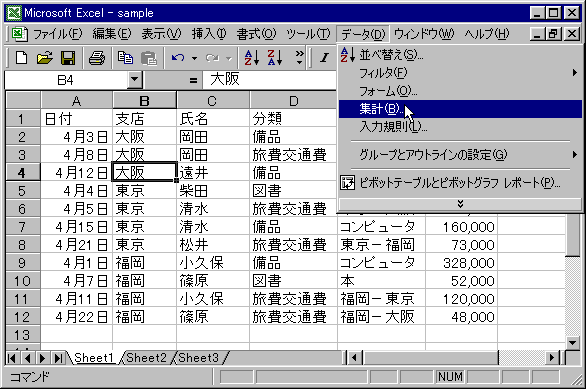
Task: Go to next sheet tab arrow
Action: coord(42,358)
